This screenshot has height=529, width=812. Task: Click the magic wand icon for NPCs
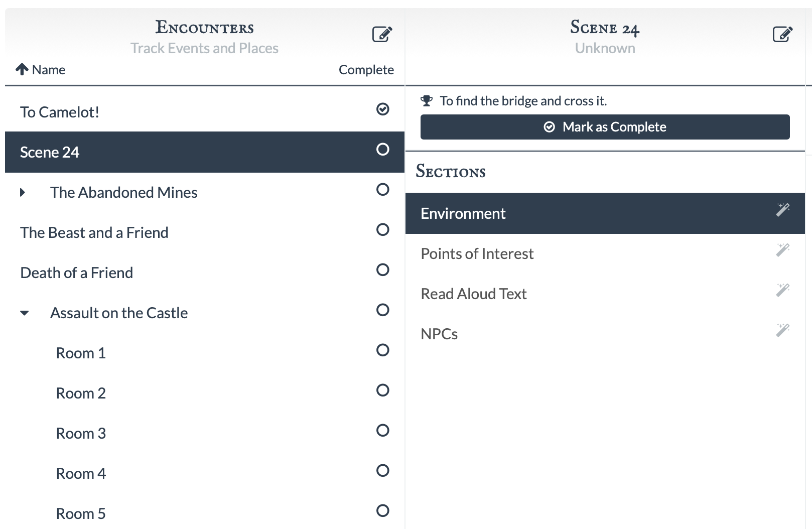tap(783, 330)
